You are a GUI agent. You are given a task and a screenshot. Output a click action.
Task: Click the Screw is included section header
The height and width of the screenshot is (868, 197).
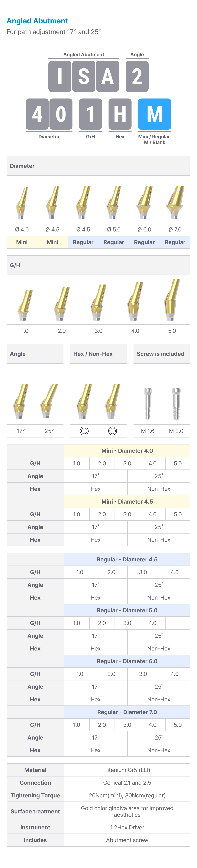[160, 354]
